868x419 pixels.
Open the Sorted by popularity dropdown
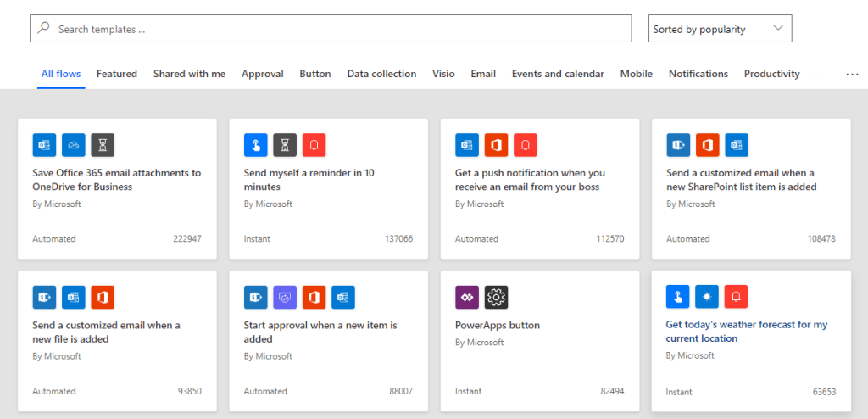[721, 29]
